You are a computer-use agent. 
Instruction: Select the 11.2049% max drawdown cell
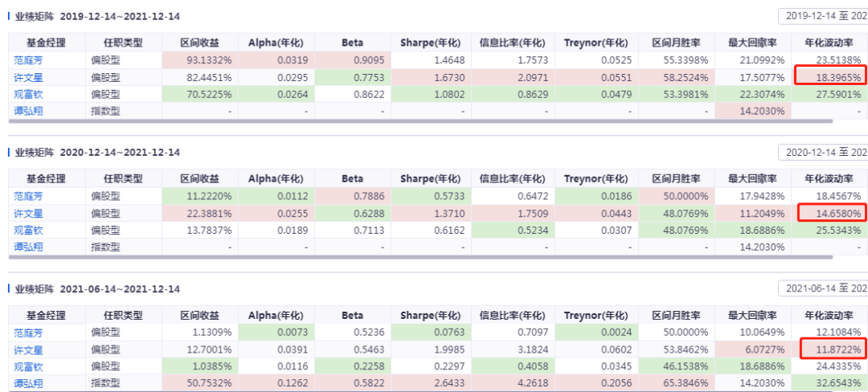coord(753,214)
